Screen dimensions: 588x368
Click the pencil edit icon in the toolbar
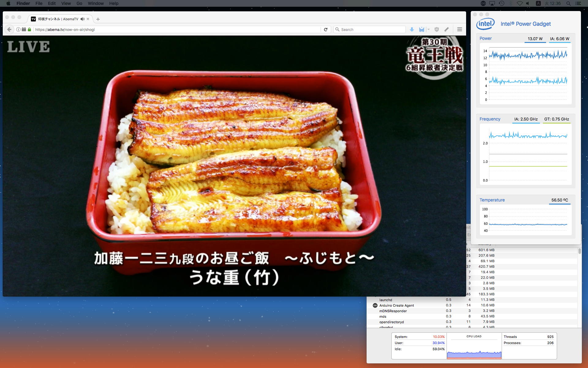coord(447,29)
